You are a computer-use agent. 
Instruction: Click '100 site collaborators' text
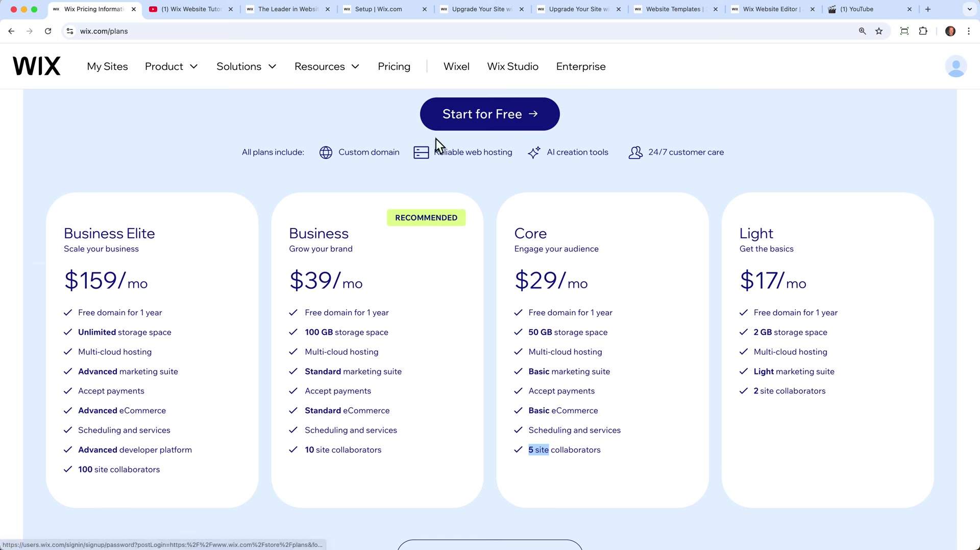click(x=119, y=469)
